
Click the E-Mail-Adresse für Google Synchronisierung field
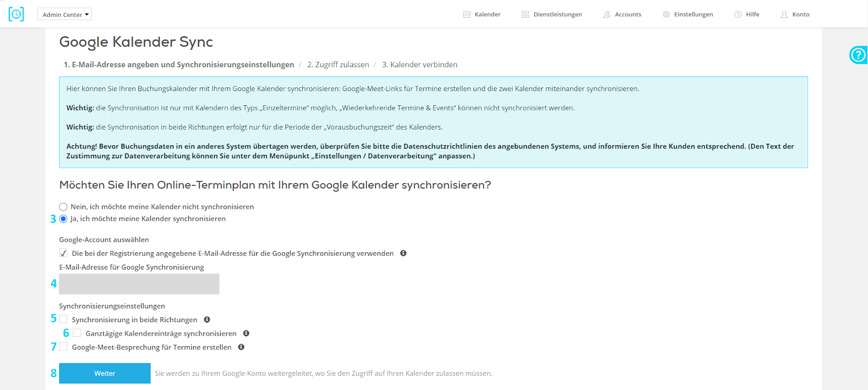[139, 284]
